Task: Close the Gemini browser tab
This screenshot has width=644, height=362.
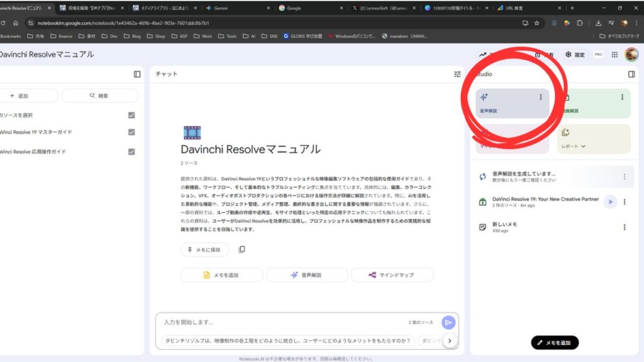Action: 268,8
